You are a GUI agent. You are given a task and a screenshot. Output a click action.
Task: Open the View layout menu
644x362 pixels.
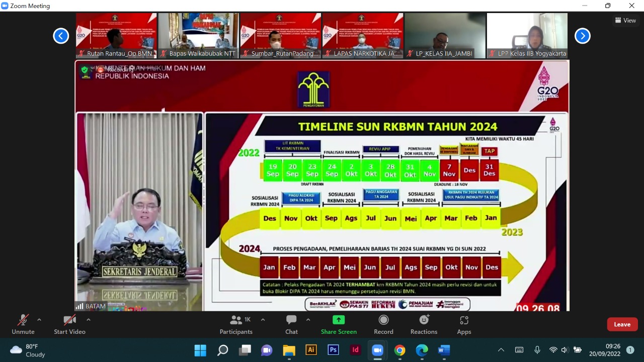point(625,21)
